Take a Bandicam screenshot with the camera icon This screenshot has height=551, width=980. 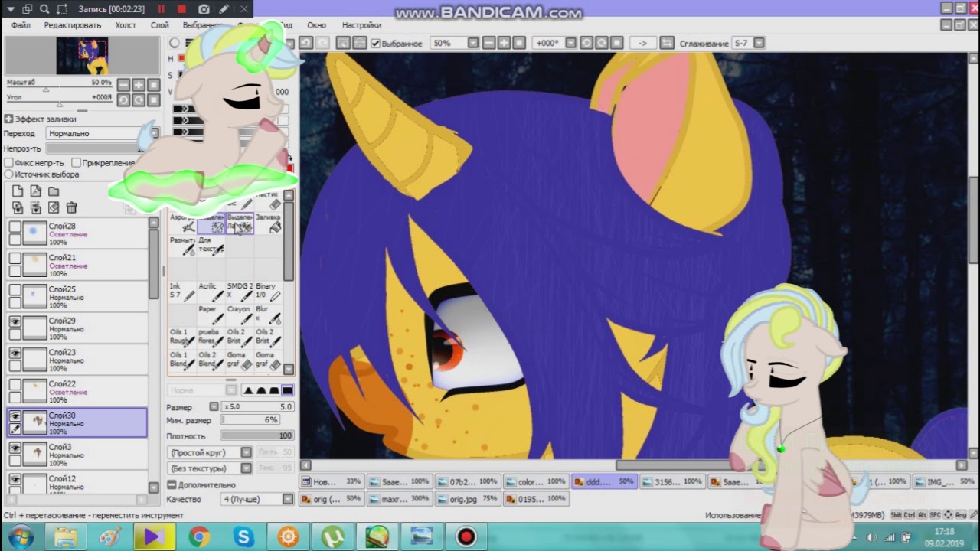203,9
